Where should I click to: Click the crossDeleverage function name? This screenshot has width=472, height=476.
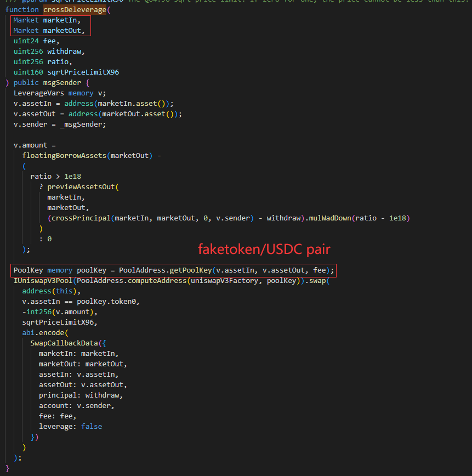[75, 9]
